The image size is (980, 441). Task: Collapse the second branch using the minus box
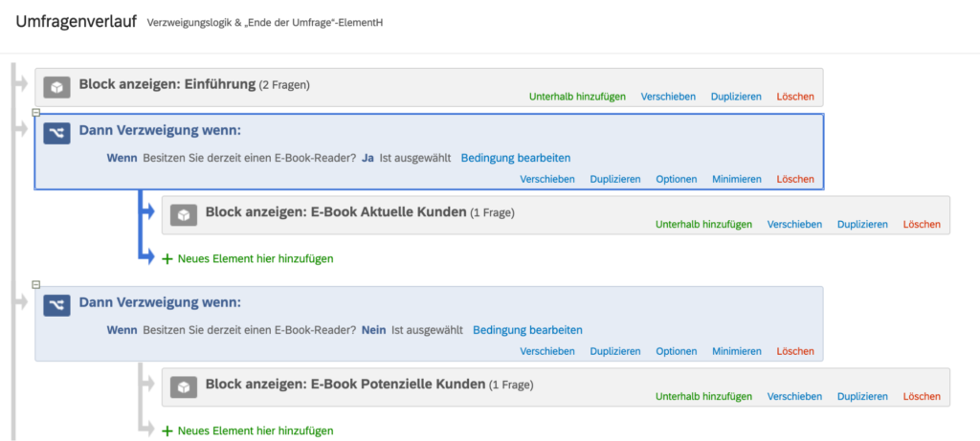pyautogui.click(x=36, y=285)
